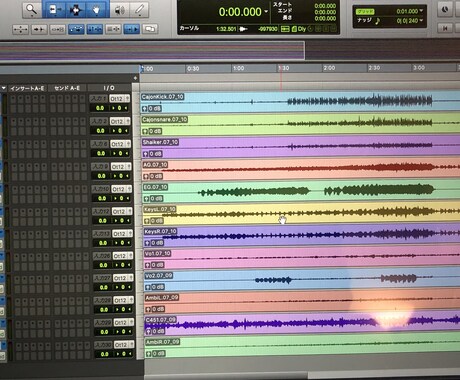The width and height of the screenshot is (460, 380).
Task: Open Ot12 output selector on EG track
Action: (122, 189)
